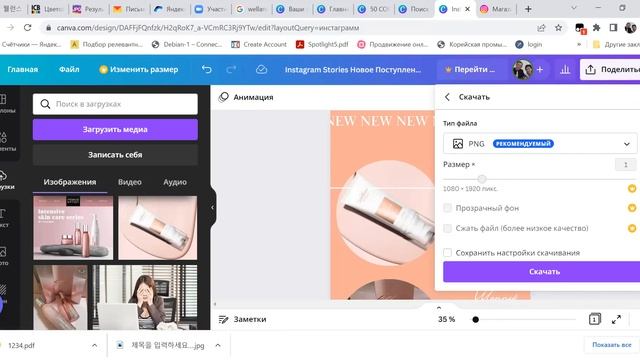Click the Заметки notes icon

pyautogui.click(x=223, y=319)
